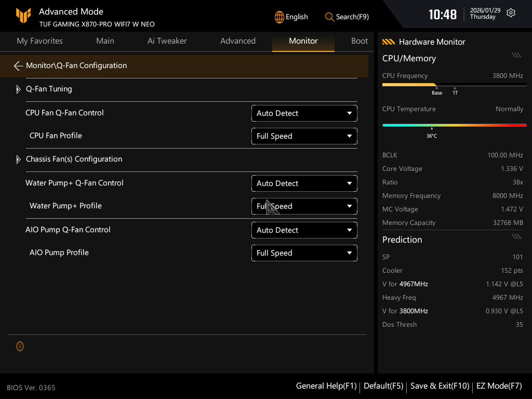
Task: Open the Boot tab
Action: coord(360,41)
